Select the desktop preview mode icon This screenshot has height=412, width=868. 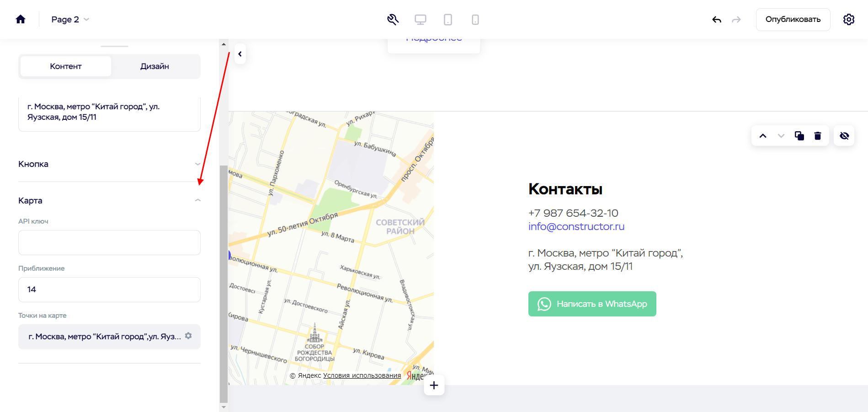click(420, 19)
